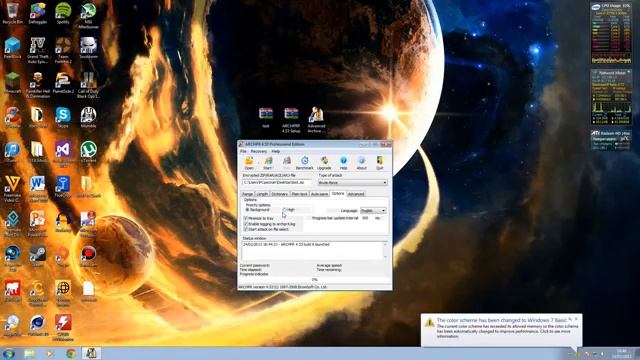Select the Spotify desktop shortcut
Image resolution: width=640 pixels, height=360 pixels.
click(x=63, y=13)
